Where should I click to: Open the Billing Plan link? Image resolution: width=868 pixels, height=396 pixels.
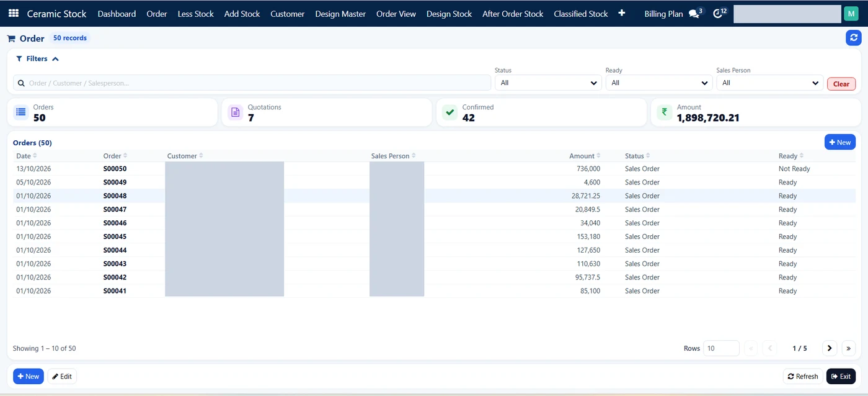663,14
